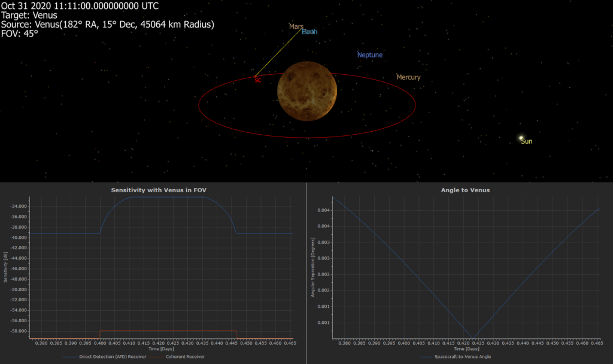Toggle Coherent Receiver legend entry
The image size is (613, 364).
pyautogui.click(x=186, y=356)
